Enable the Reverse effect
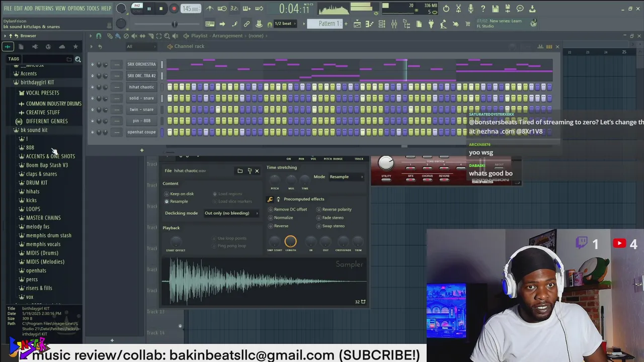The image size is (644, 362). click(278, 226)
